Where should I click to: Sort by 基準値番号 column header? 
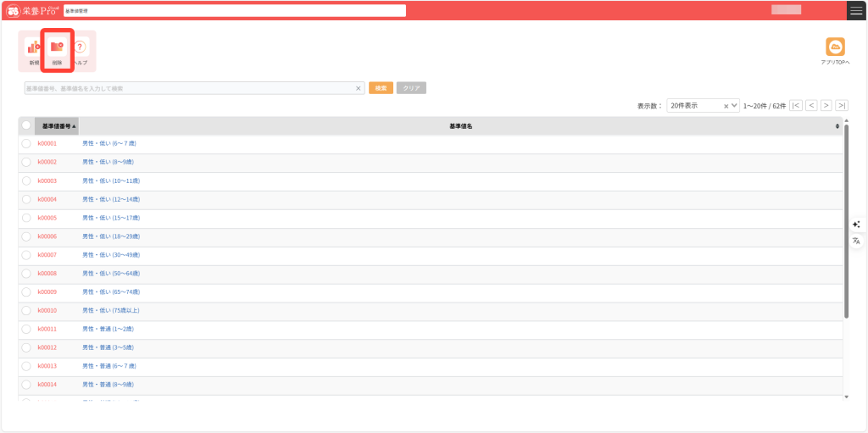(58, 126)
